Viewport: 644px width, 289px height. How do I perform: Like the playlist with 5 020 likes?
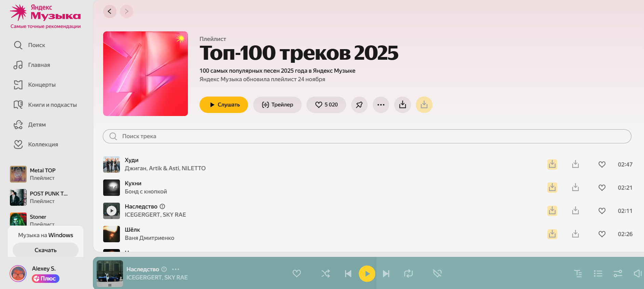[326, 105]
